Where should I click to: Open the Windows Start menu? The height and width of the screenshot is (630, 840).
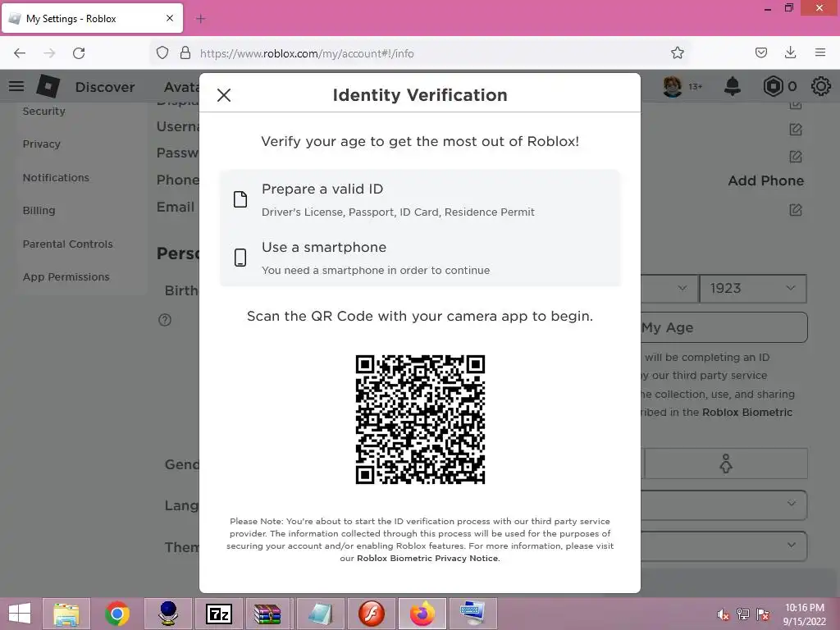pos(20,614)
